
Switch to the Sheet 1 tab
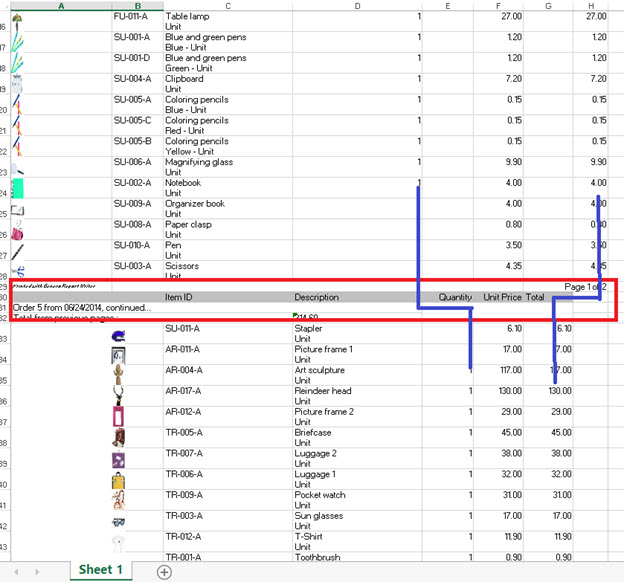tap(100, 570)
